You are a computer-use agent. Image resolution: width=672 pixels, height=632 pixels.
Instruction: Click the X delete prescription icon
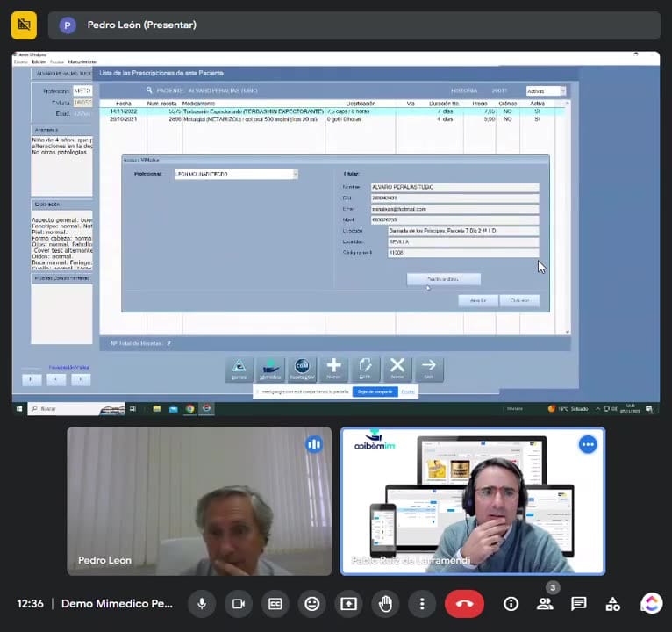tap(397, 370)
